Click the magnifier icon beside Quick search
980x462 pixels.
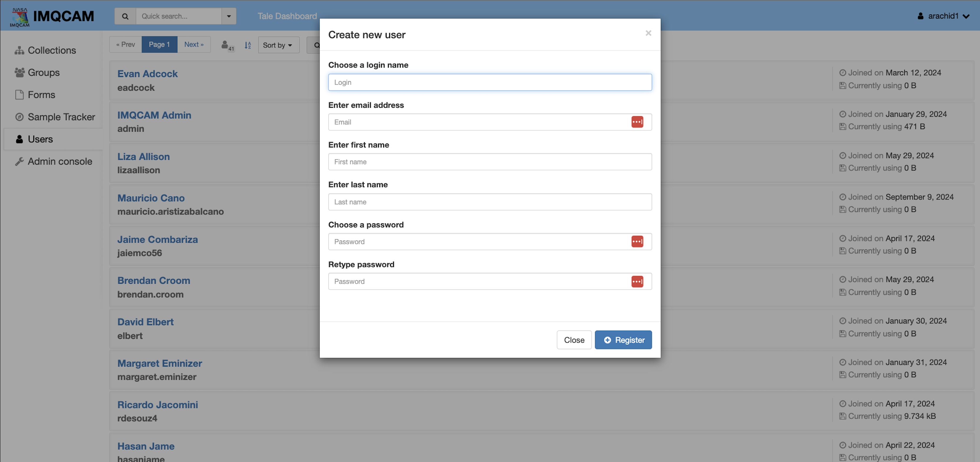click(x=125, y=16)
